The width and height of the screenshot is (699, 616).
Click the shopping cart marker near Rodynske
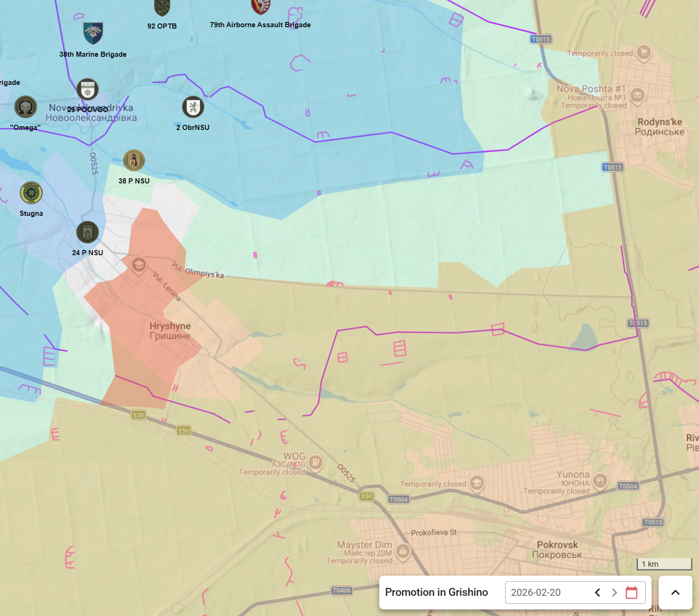pyautogui.click(x=644, y=52)
